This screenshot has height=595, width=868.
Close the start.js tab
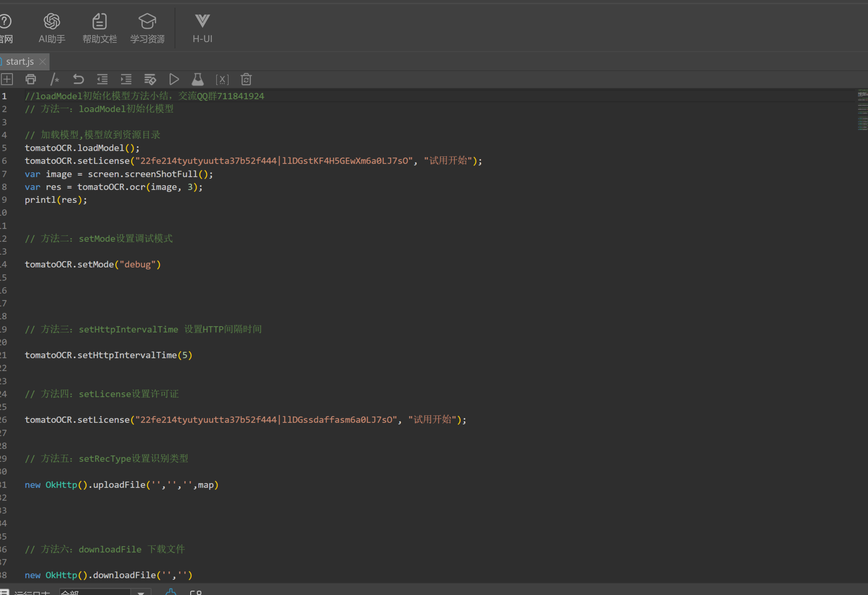[43, 62]
